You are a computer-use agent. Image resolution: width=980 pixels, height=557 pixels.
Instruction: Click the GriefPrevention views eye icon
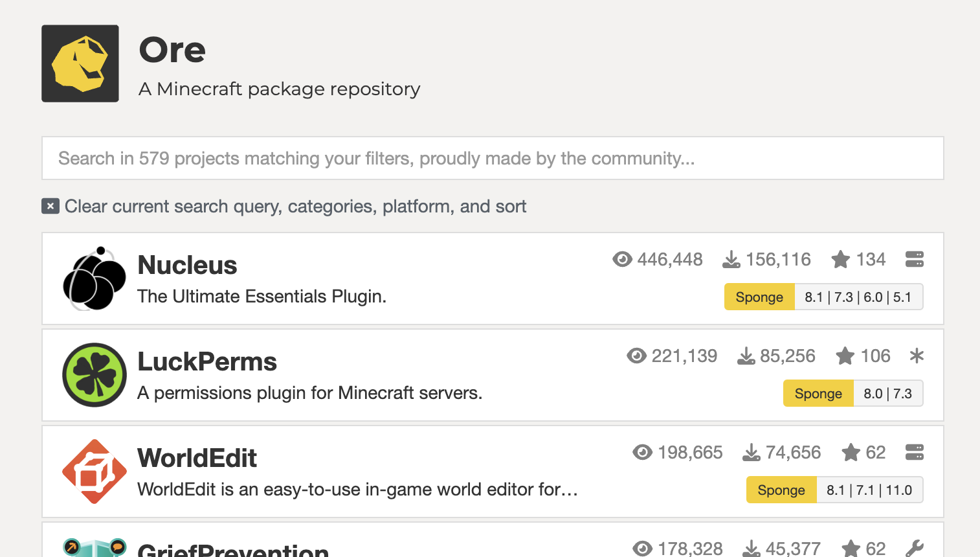point(642,549)
